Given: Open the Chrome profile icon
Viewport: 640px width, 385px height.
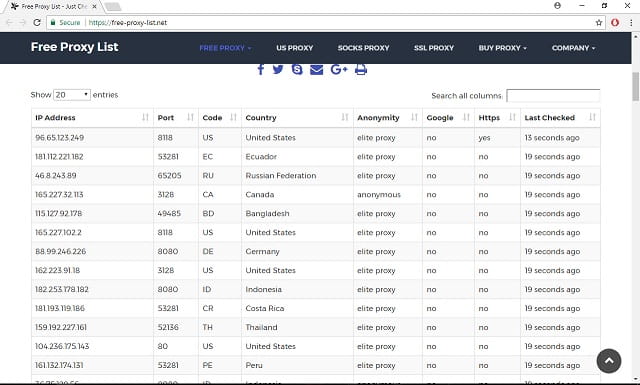Looking at the screenshot, I should pos(558,6).
